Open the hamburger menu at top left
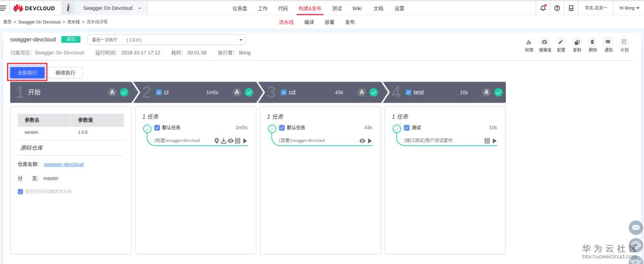The height and width of the screenshot is (264, 644). point(4,8)
